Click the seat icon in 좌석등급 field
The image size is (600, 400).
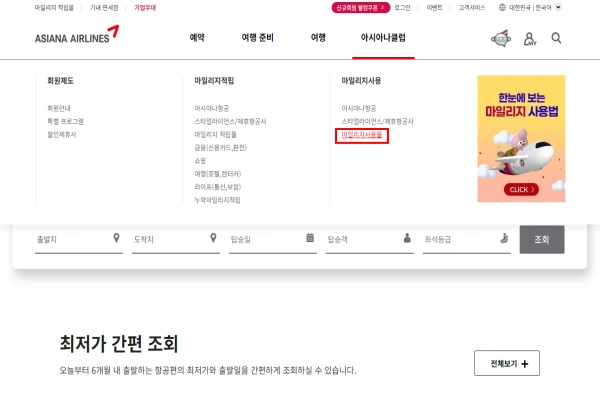[x=504, y=238]
